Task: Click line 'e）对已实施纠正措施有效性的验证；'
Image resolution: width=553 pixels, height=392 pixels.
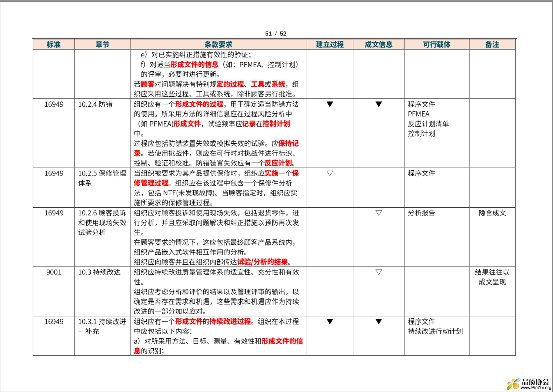Action: pos(196,55)
